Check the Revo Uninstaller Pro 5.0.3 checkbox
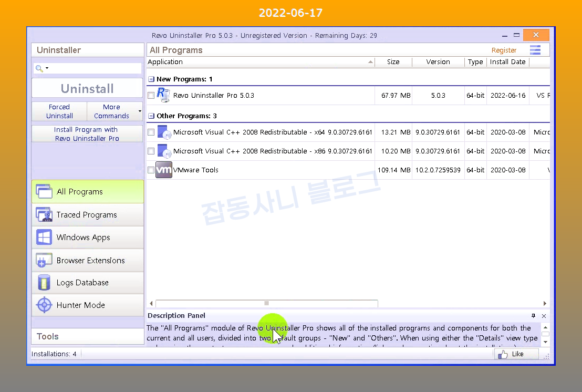 click(151, 96)
